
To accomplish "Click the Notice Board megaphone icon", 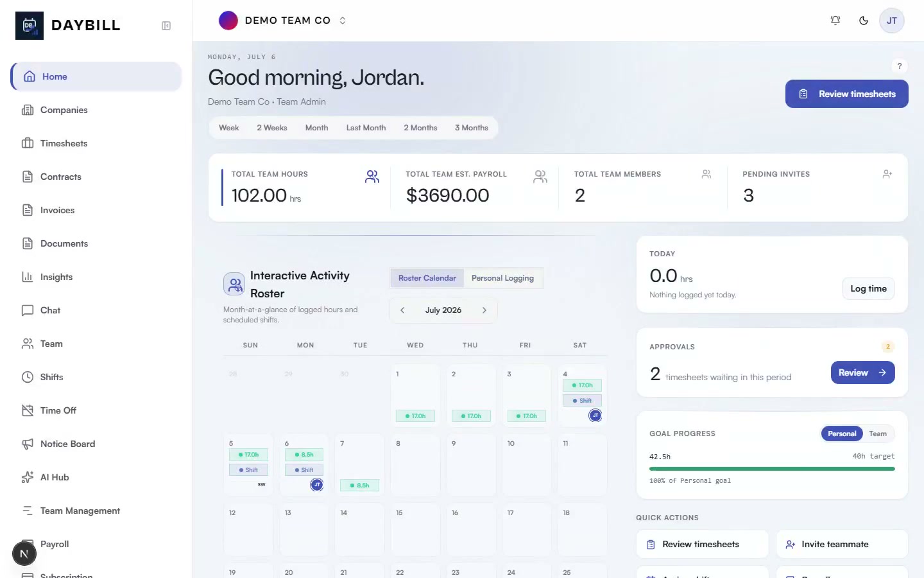I will point(28,444).
